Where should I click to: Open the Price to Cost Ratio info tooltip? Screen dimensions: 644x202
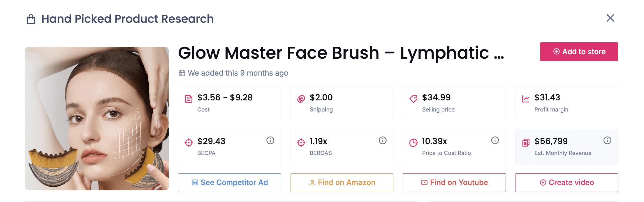click(495, 140)
